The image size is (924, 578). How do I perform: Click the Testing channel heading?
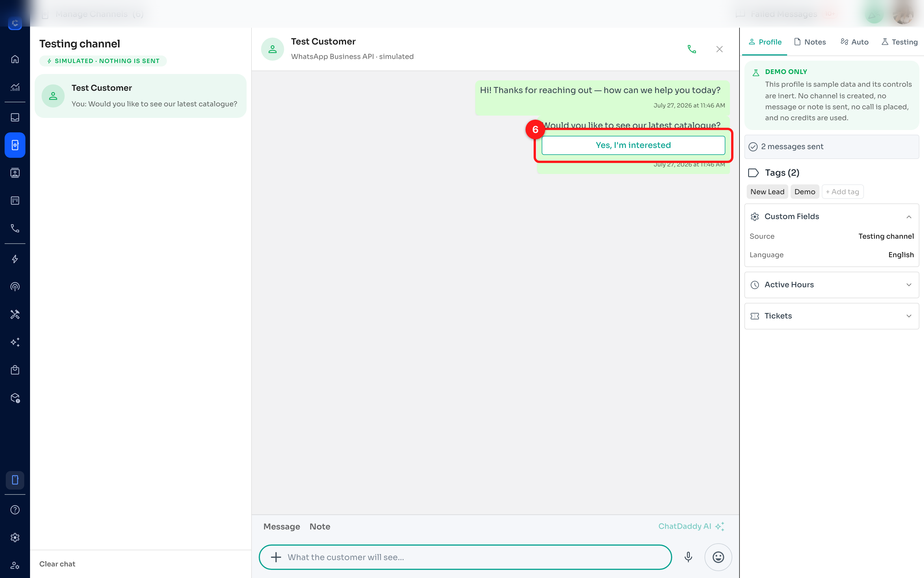(79, 44)
